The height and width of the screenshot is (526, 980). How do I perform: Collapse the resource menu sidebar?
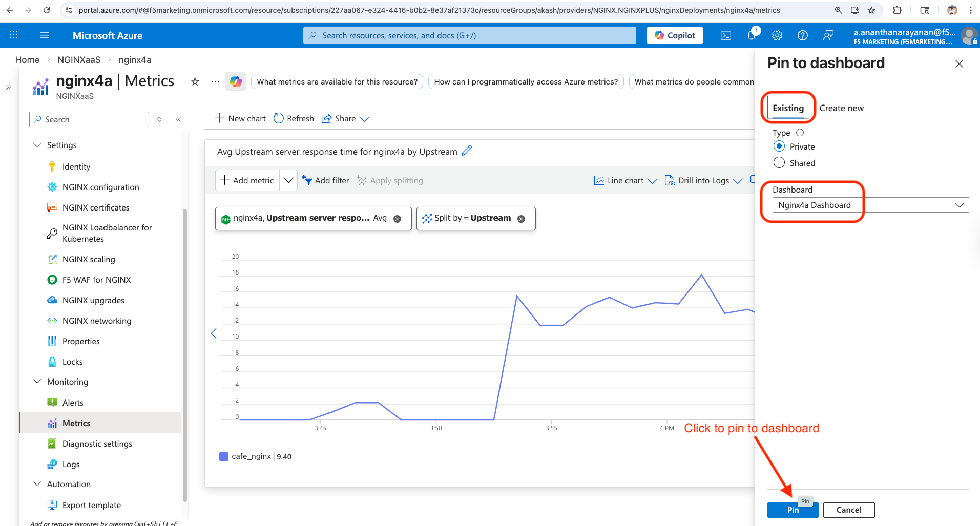point(178,119)
